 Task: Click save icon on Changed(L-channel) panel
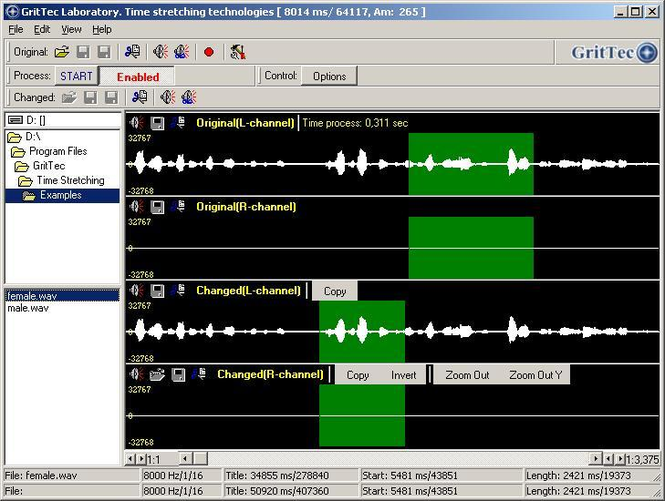157,291
